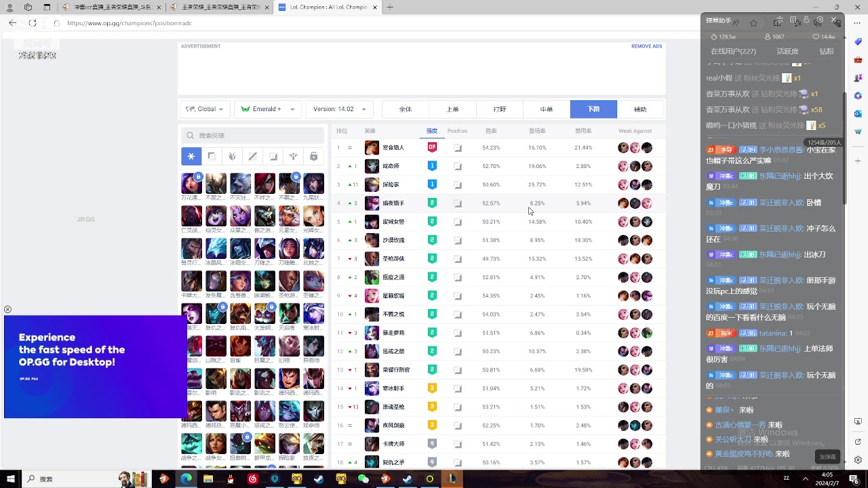Click the first weak-against champion for 赏金猎人
Screen dimensions: 868x488
[623, 148]
